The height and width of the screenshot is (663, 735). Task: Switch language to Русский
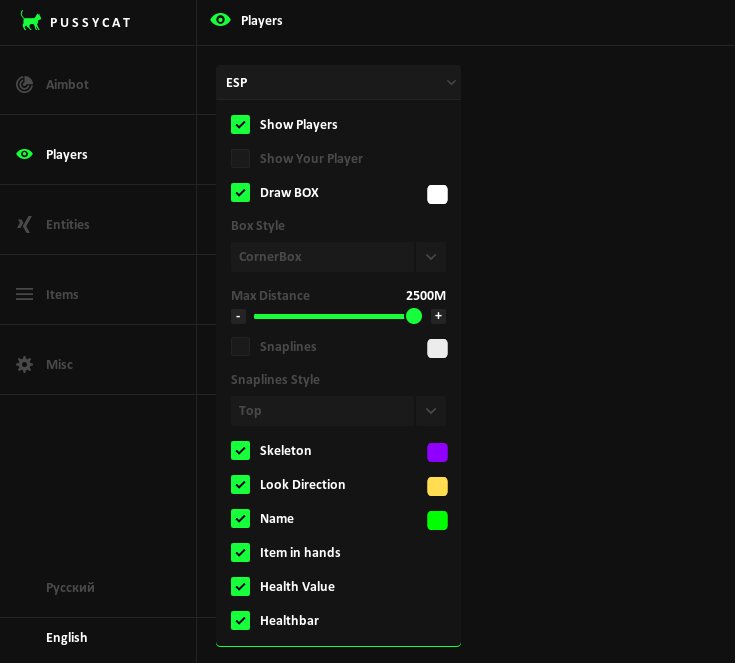(70, 588)
